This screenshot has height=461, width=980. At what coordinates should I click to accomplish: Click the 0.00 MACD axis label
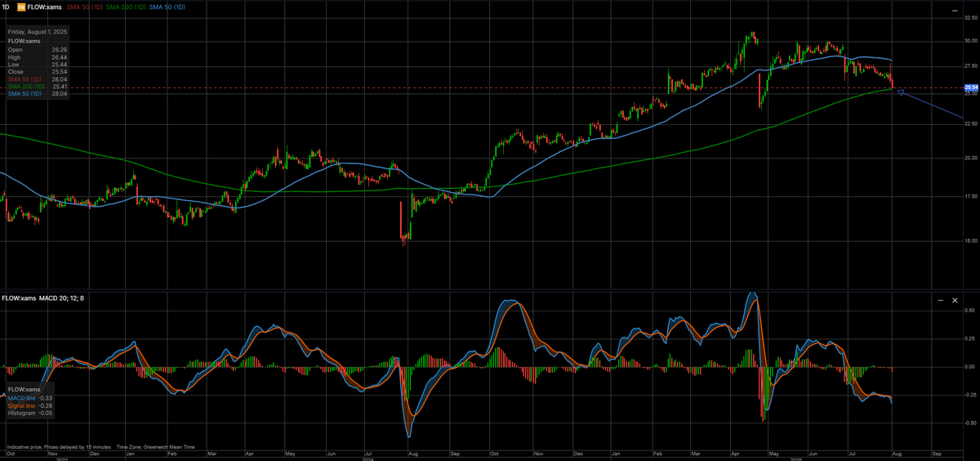(x=969, y=366)
